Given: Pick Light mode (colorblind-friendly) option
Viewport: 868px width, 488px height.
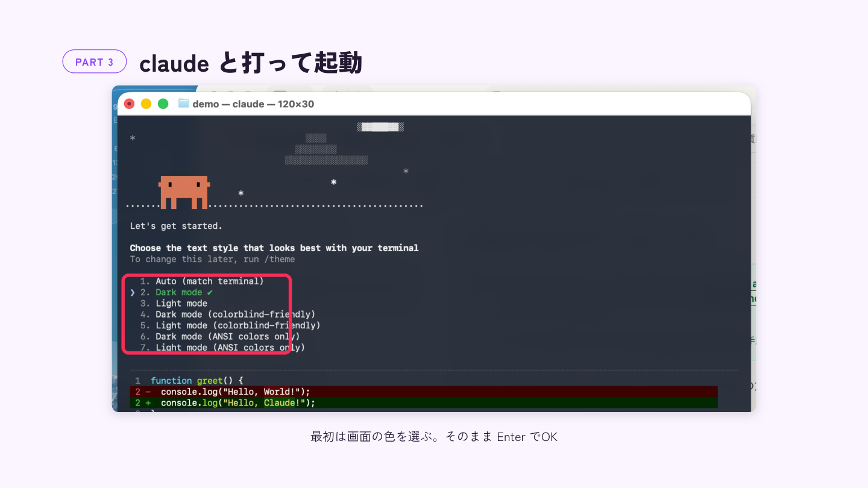Looking at the screenshot, I should tap(230, 325).
